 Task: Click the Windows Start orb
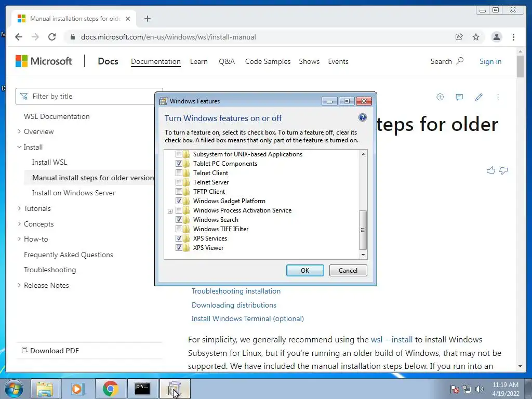[14, 389]
